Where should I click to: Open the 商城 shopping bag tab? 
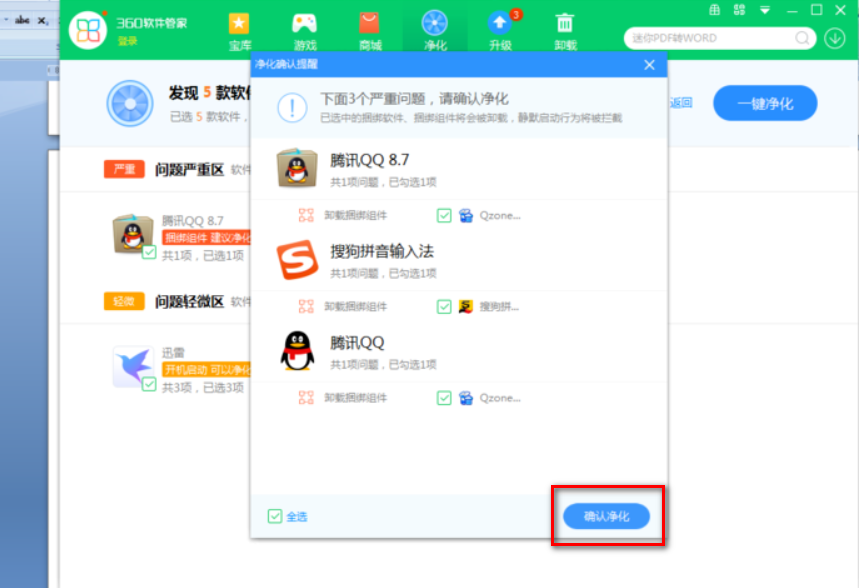click(x=370, y=32)
